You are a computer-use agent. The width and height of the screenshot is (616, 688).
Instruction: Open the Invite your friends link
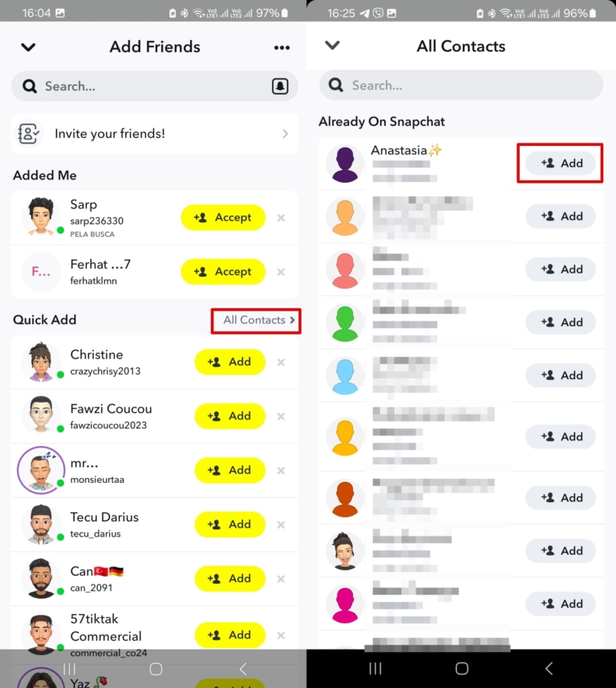(155, 133)
